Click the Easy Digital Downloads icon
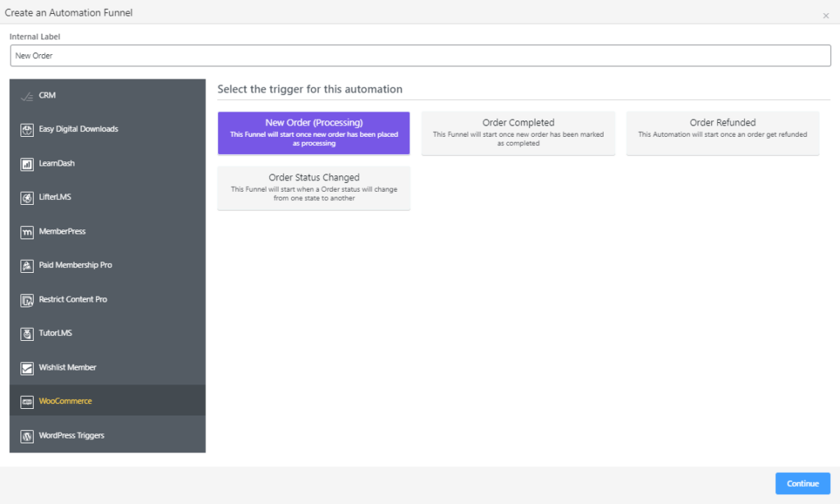840x504 pixels. tap(27, 130)
